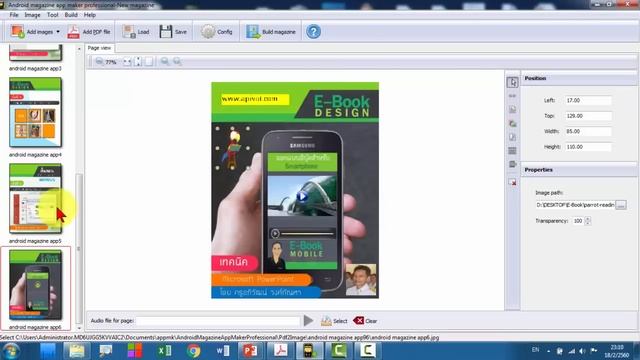Edit the Top position field
The height and width of the screenshot is (360, 640).
pyautogui.click(x=588, y=116)
